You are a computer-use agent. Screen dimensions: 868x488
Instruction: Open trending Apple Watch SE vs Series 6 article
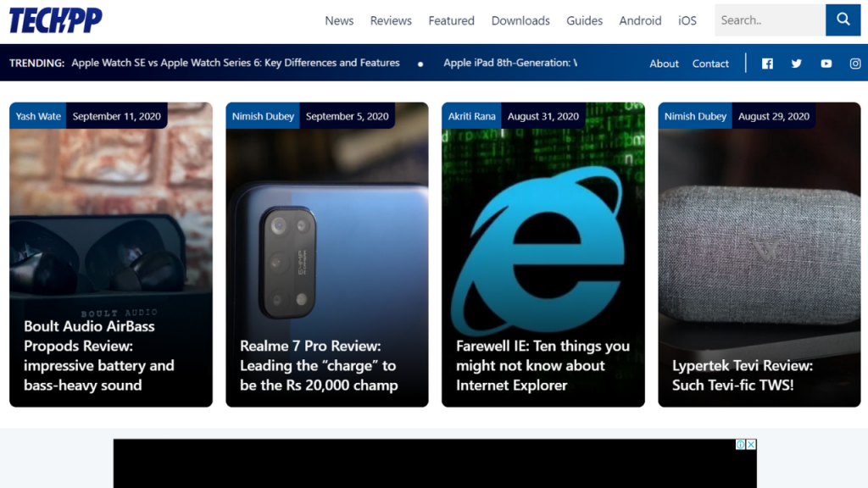click(x=236, y=63)
